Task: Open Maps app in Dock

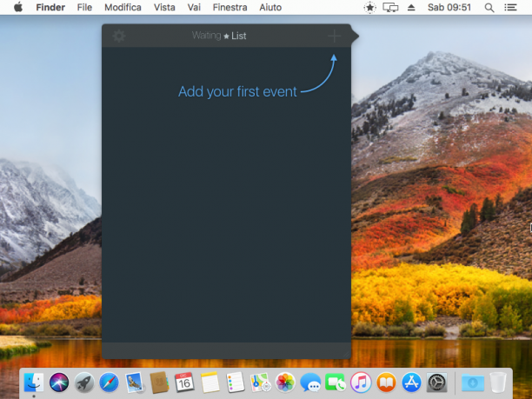Action: point(260,382)
